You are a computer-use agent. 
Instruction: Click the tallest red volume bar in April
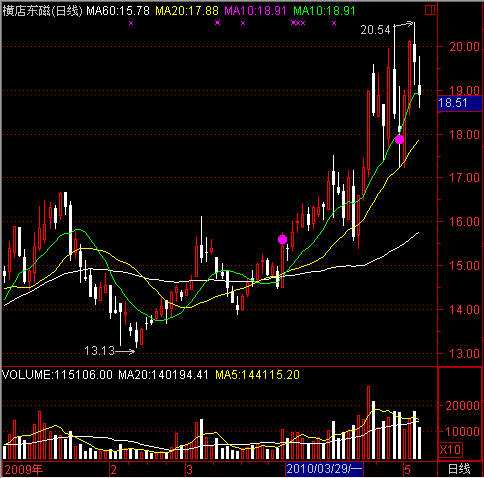(368, 423)
